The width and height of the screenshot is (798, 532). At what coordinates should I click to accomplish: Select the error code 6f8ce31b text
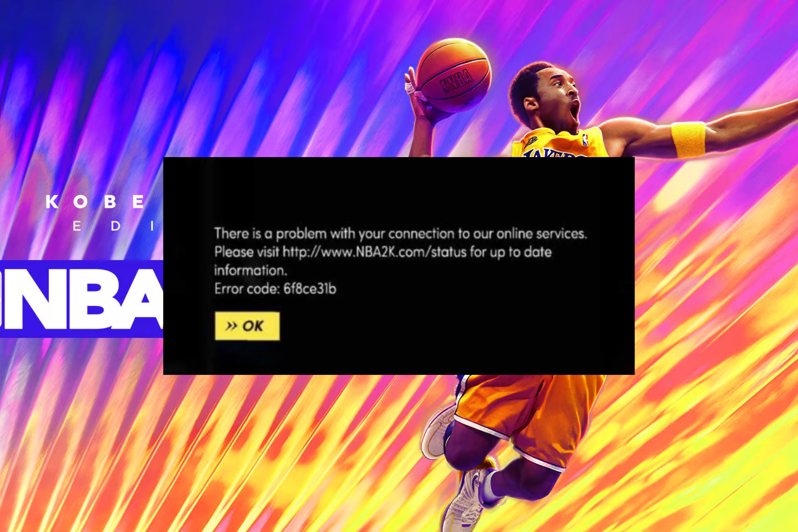pos(310,288)
